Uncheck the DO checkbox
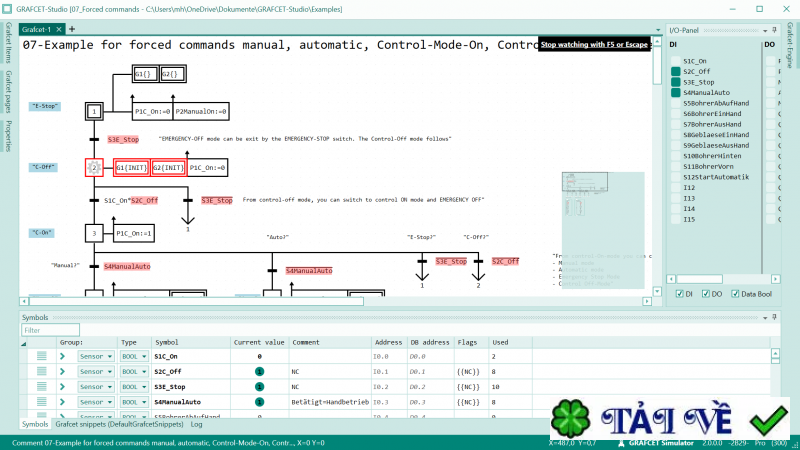Screen dimensions: 800x450 point(706,294)
